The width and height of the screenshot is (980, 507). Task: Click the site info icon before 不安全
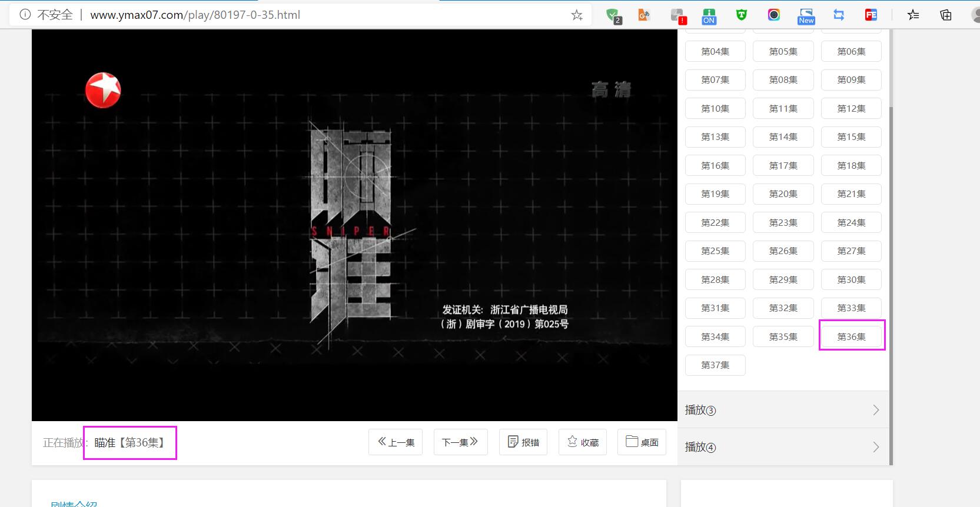25,15
